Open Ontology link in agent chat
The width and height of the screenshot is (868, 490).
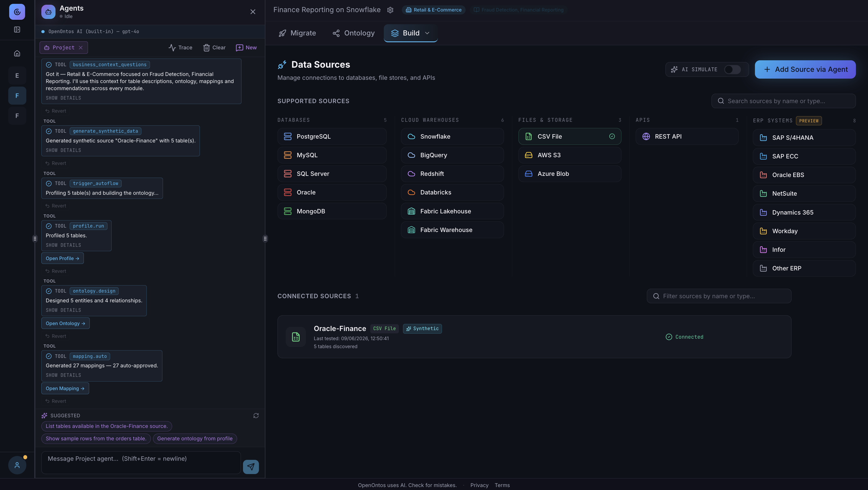point(65,323)
